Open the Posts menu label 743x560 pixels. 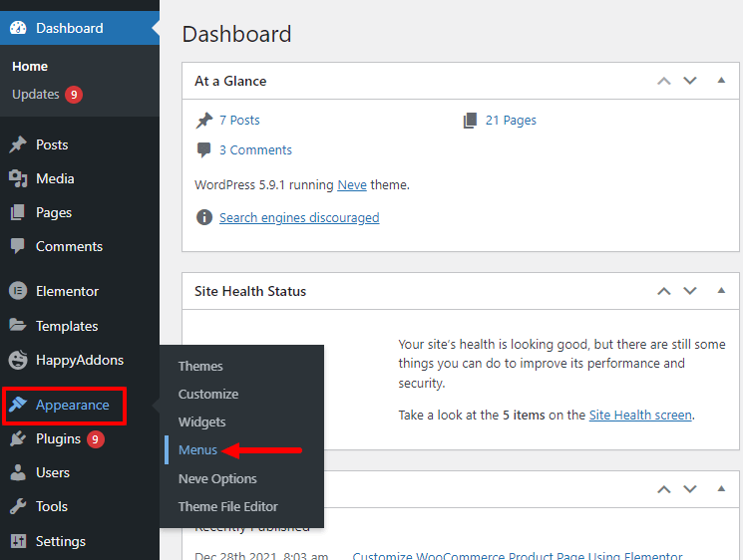(52, 144)
